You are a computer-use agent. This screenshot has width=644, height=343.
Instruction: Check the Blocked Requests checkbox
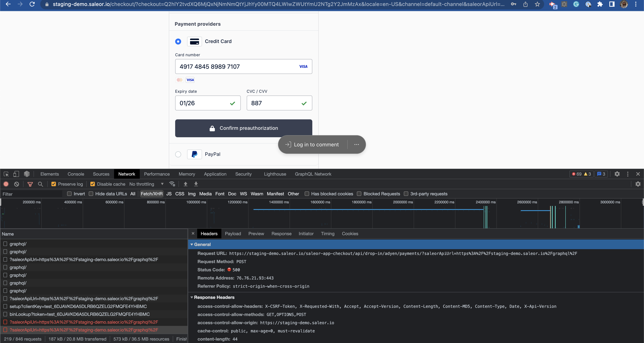click(359, 194)
